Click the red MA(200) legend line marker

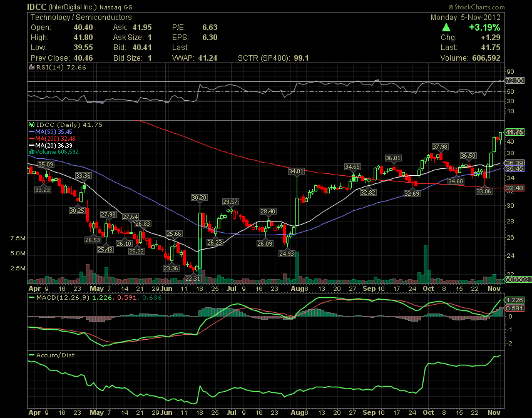pos(32,138)
